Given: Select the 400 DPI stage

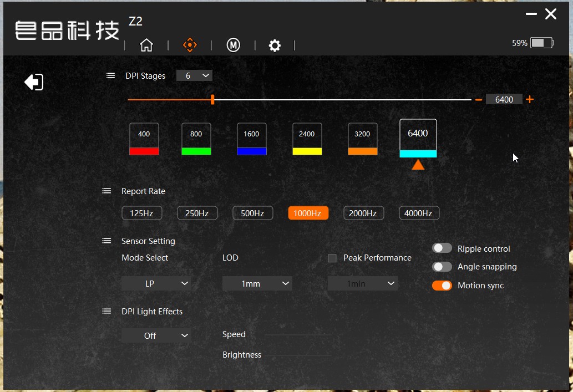Looking at the screenshot, I should click(x=144, y=139).
